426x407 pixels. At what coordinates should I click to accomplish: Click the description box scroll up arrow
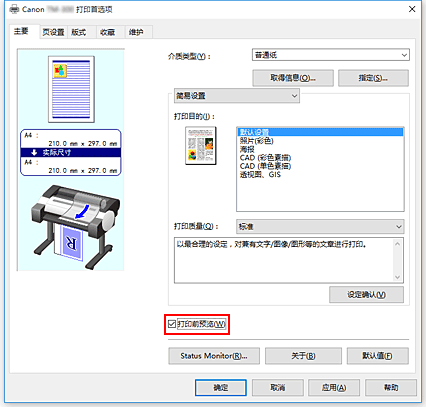pyautogui.click(x=397, y=244)
